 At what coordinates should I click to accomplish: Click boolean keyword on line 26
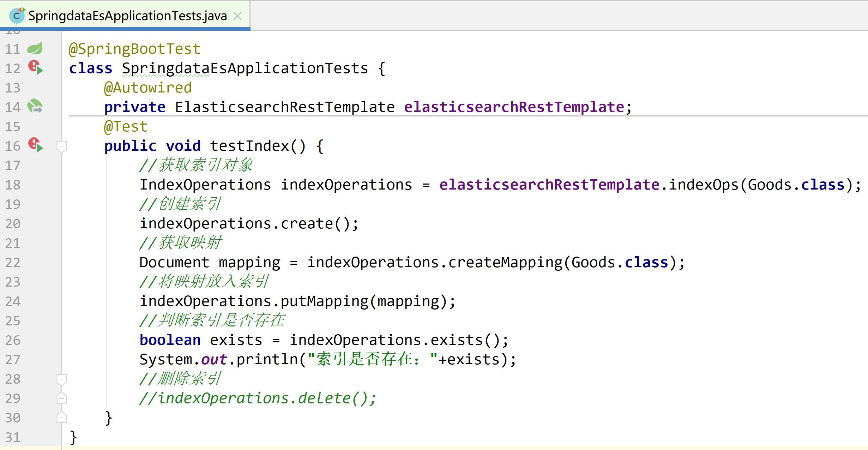coord(170,340)
